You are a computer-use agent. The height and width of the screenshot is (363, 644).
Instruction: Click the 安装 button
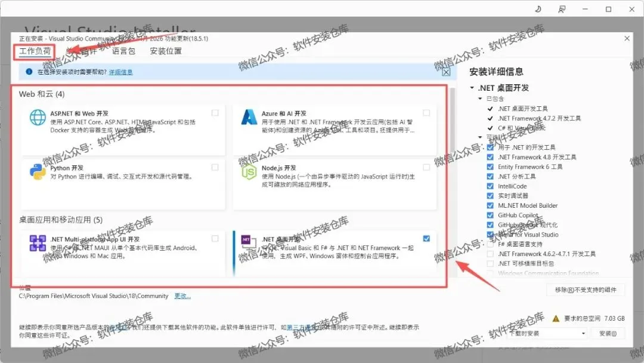point(608,333)
